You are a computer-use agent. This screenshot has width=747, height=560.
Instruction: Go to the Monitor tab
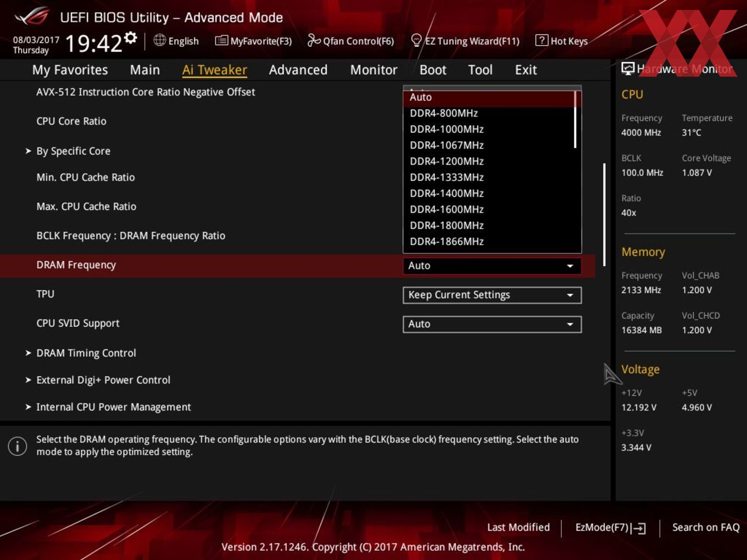coord(374,70)
